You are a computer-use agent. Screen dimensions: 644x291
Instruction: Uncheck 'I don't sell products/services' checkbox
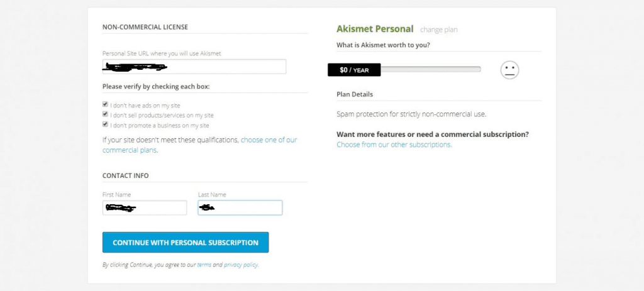105,114
